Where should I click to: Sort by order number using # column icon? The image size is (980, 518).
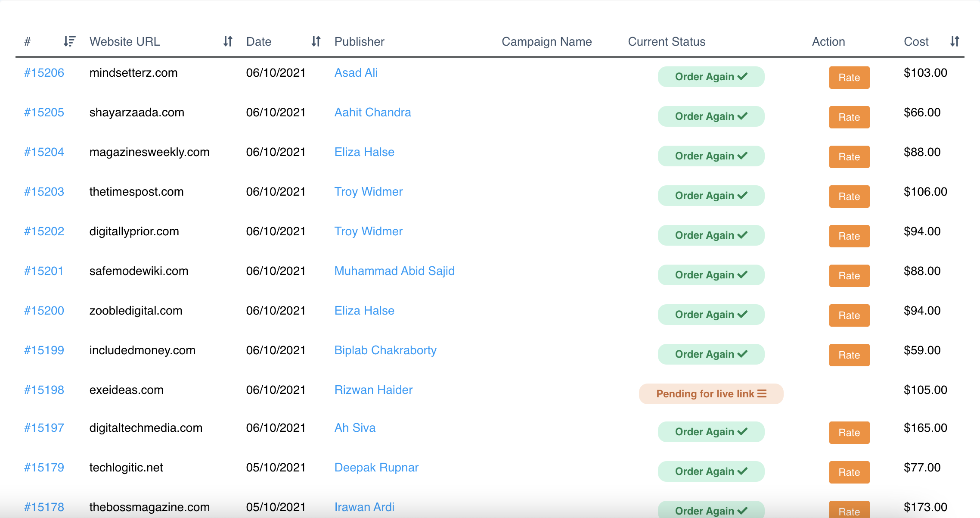69,41
